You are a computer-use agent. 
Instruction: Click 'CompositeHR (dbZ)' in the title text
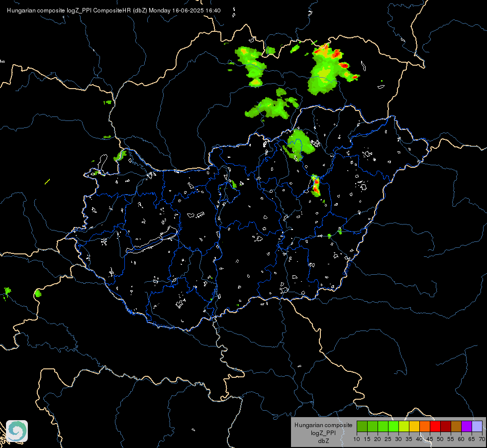[x=120, y=10]
